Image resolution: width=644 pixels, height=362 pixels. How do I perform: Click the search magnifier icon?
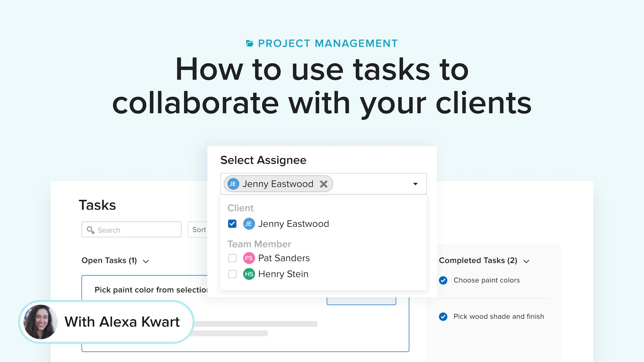pos(90,230)
